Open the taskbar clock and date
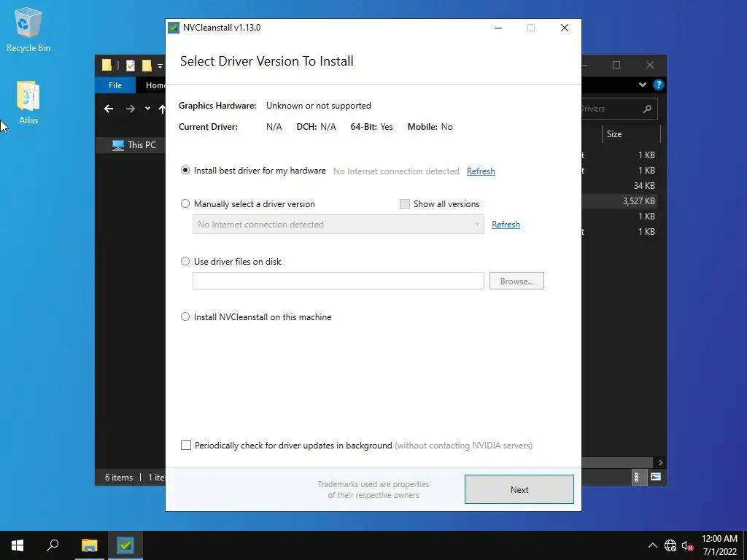The height and width of the screenshot is (560, 747). [719, 545]
